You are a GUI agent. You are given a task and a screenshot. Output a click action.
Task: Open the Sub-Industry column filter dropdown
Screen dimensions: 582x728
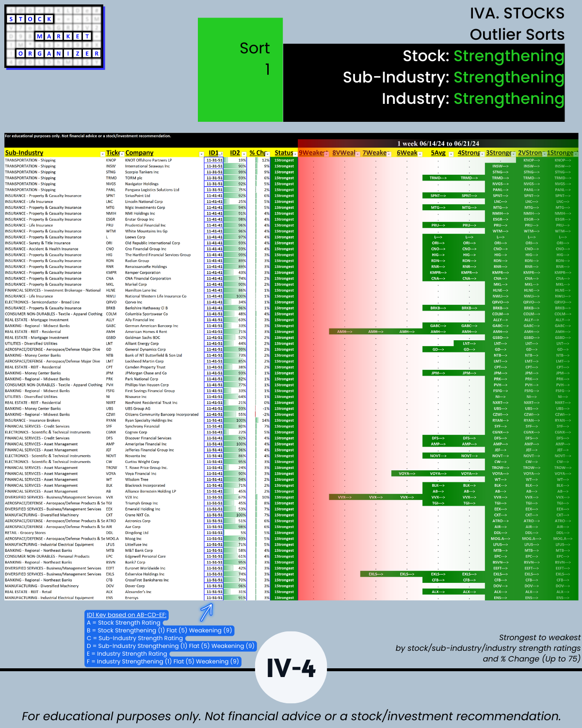102,154
